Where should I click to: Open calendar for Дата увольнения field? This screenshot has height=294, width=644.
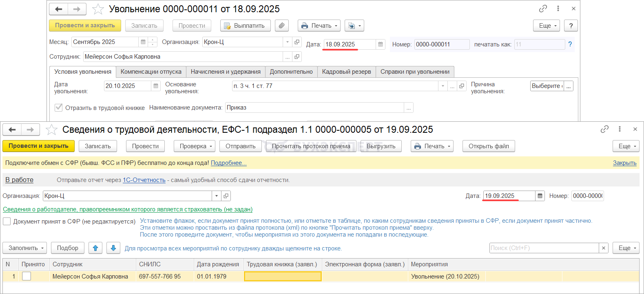[156, 86]
